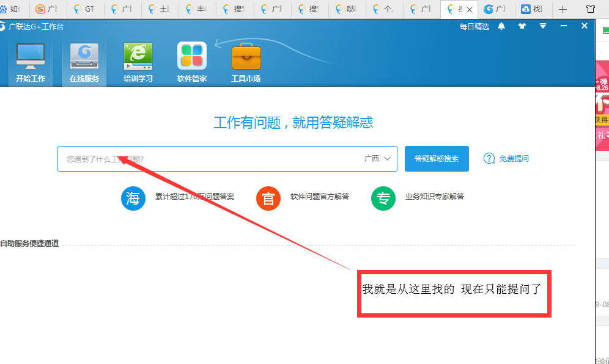Open 软件管家 colorful tiles icon
This screenshot has width=609, height=364.
point(192,56)
